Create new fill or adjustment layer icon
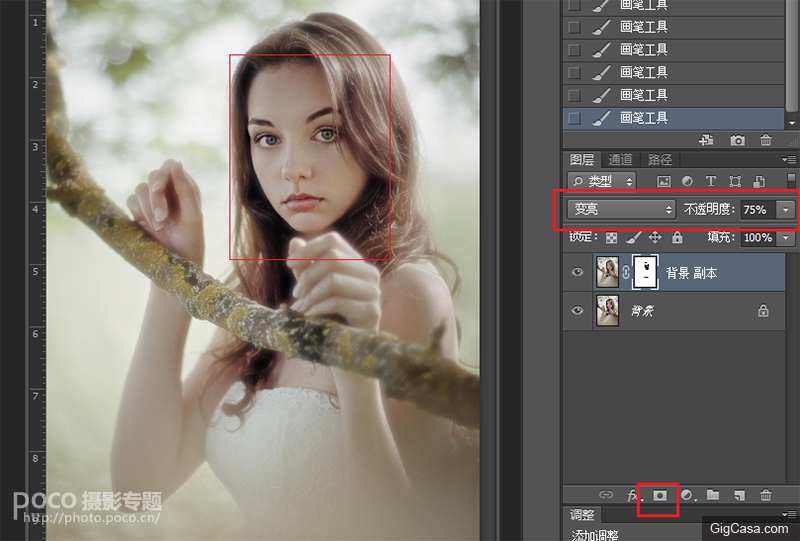Screen dimensions: 800x541 688,495
